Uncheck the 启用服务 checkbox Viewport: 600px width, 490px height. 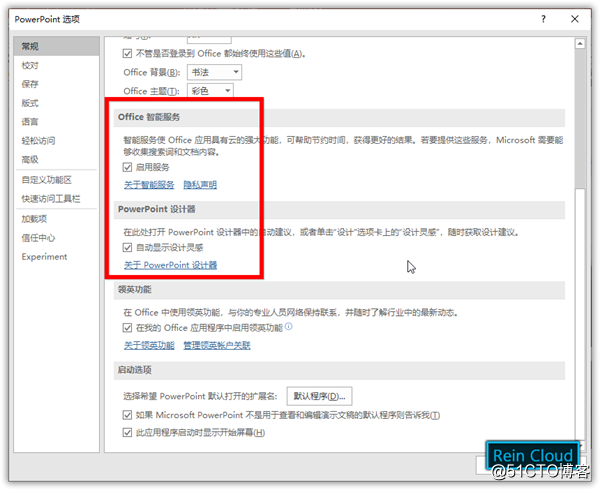(127, 167)
